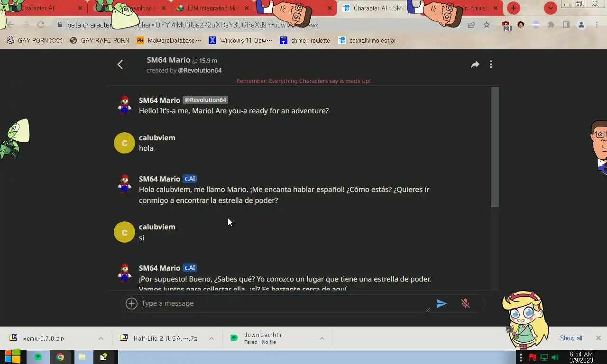The height and width of the screenshot is (364, 607).
Task: Click the share page icon in address bar
Action: 471,25
